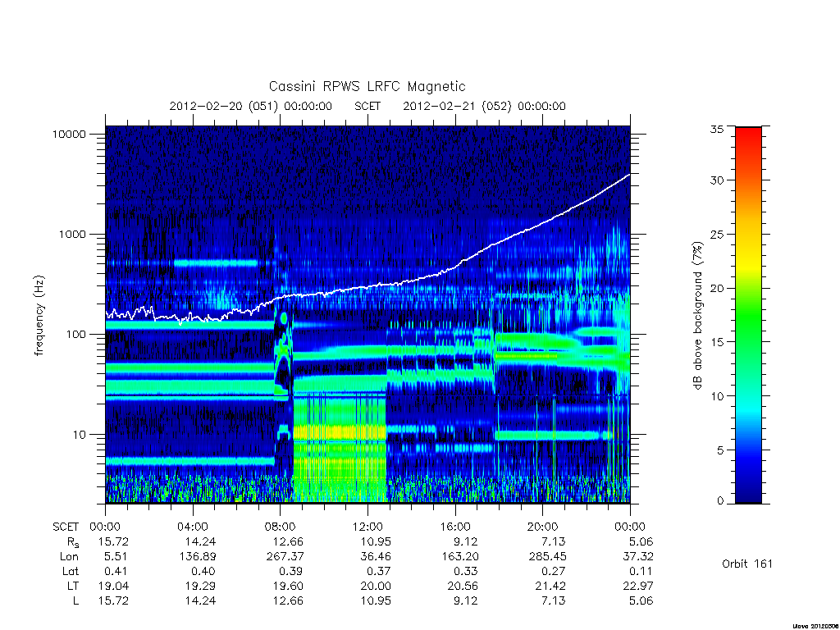Click the Rs row value '15.72'
Image resolution: width=840 pixels, height=630 pixels.
113,541
